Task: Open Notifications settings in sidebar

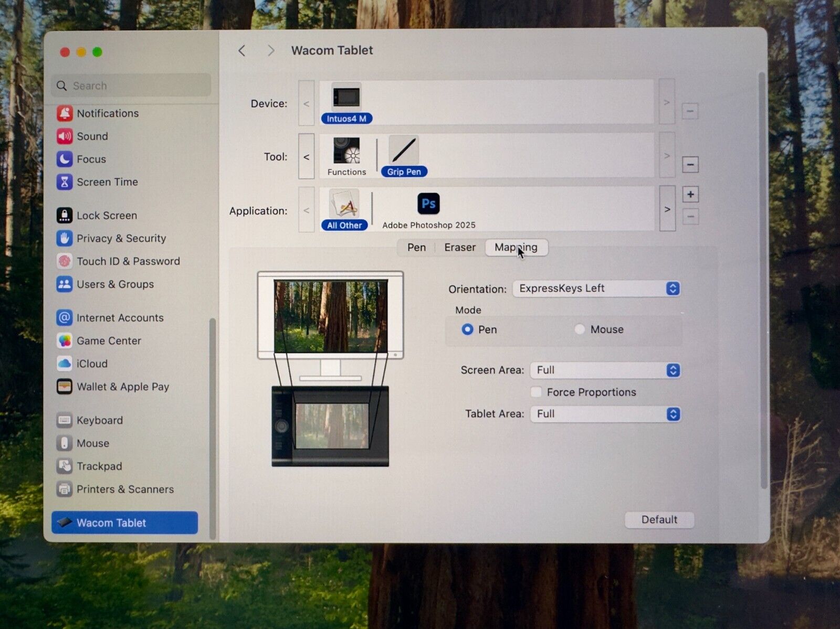Action: click(x=98, y=113)
